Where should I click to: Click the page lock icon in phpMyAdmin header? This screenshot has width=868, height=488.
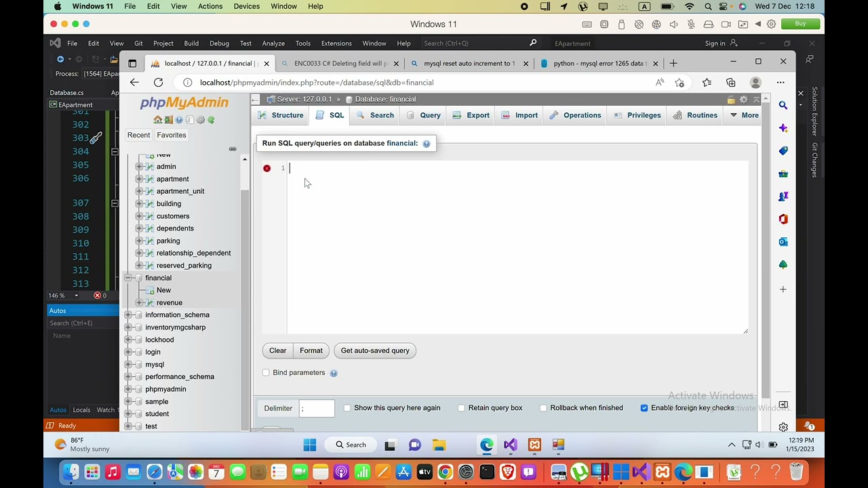click(731, 100)
